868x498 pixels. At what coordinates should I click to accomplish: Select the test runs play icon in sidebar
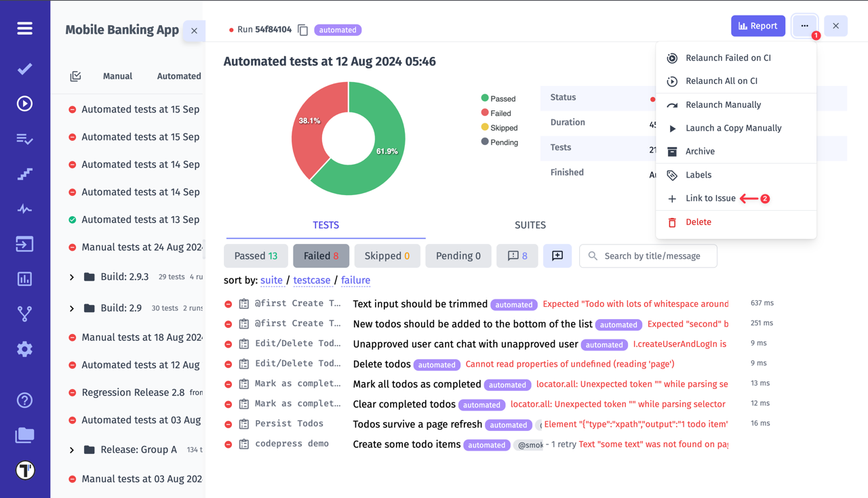click(x=24, y=103)
